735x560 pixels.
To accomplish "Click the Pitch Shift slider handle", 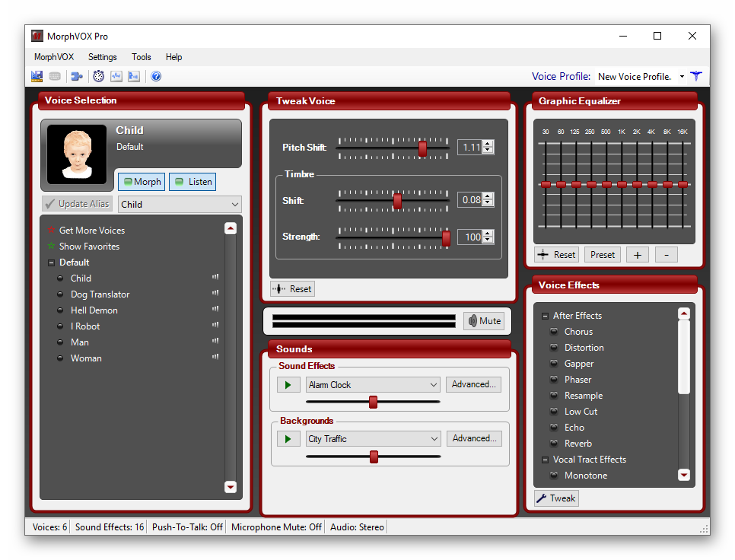I will [422, 148].
